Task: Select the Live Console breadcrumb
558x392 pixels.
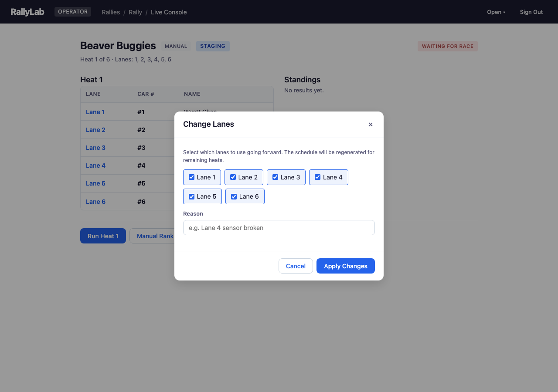Action: 169,12
